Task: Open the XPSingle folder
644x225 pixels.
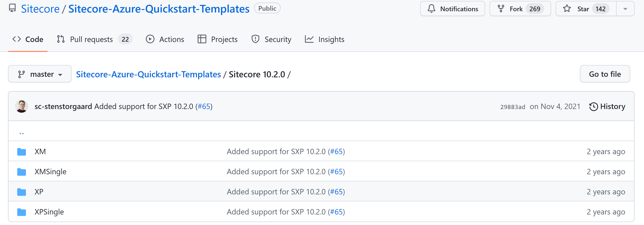Action: point(49,212)
